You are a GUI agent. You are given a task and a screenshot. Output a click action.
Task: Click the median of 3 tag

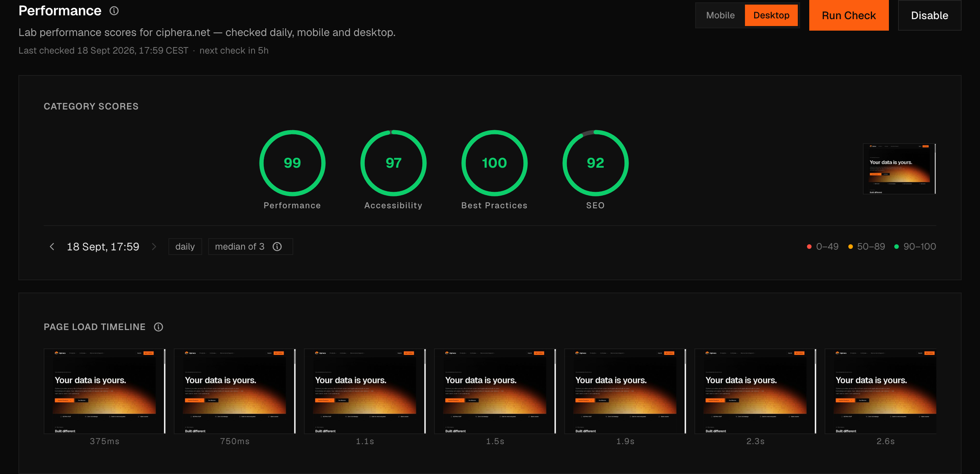pyautogui.click(x=250, y=247)
